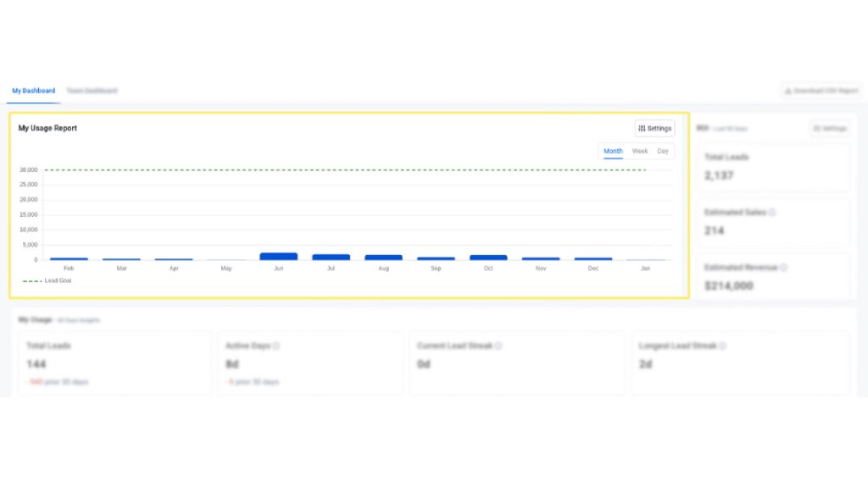Click the sliders icon in usage report Settings

click(642, 129)
